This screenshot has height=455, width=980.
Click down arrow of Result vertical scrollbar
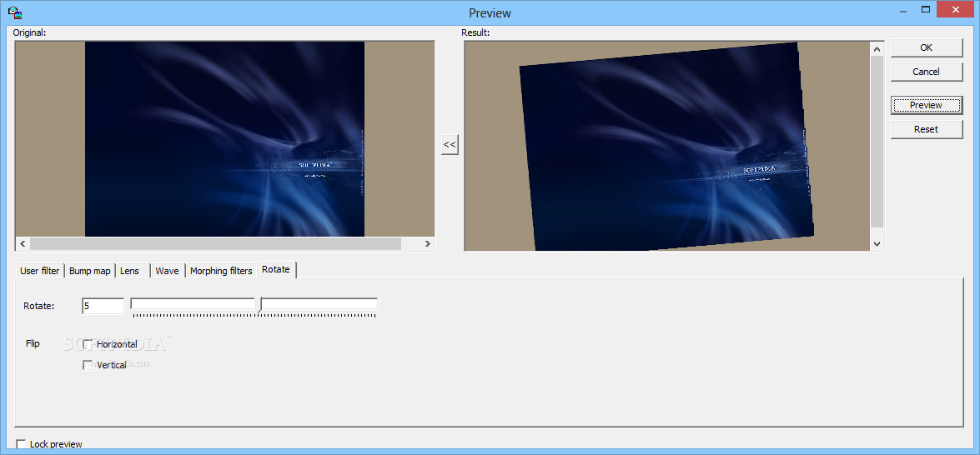[877, 244]
